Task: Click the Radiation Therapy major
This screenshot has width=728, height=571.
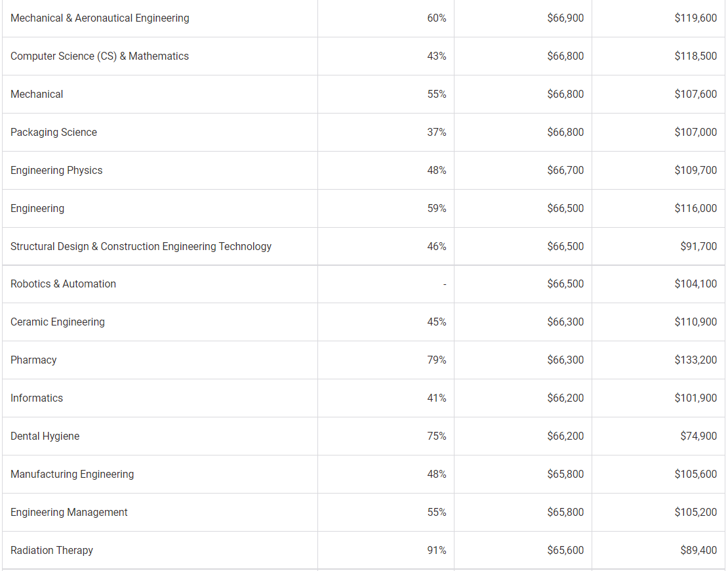Action: 52,551
